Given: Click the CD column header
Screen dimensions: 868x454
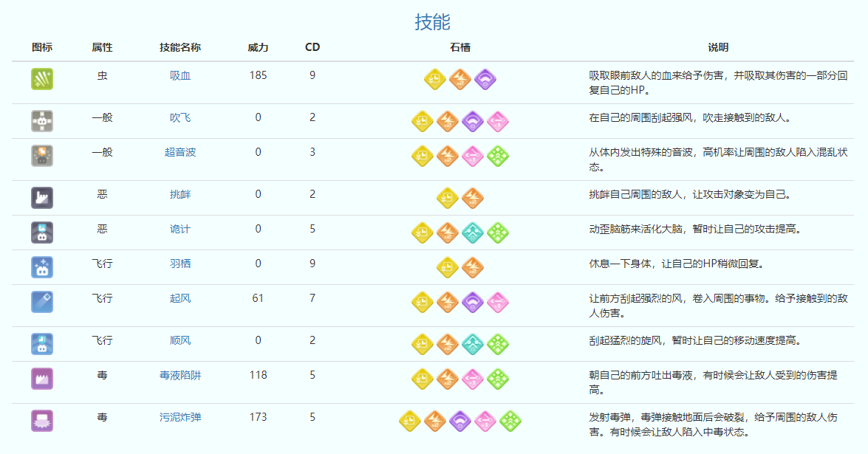Looking at the screenshot, I should (x=312, y=47).
